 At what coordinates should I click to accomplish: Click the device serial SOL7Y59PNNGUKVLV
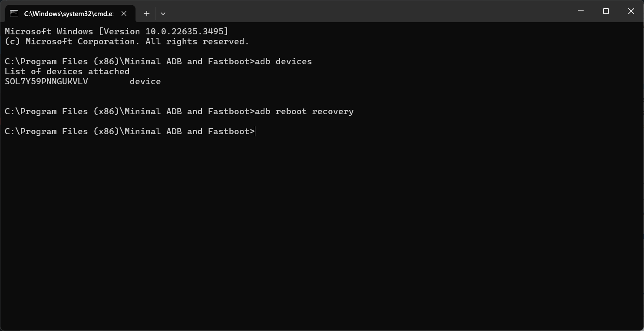pos(46,81)
